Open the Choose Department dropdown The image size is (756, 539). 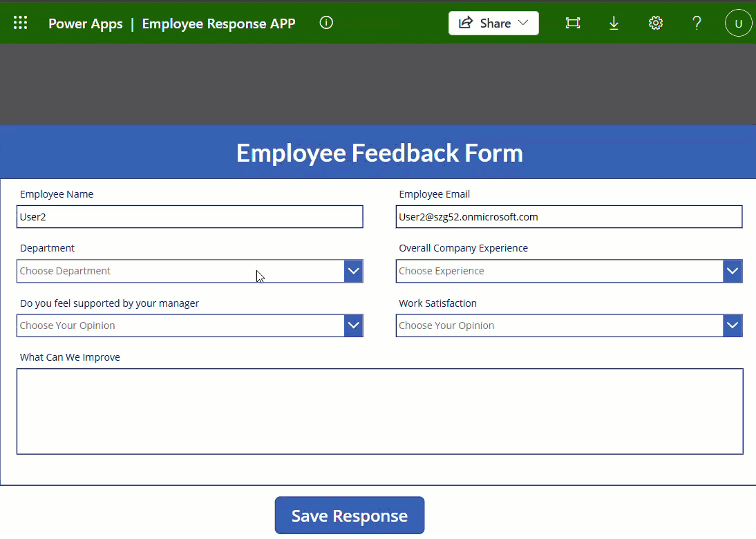(x=353, y=271)
